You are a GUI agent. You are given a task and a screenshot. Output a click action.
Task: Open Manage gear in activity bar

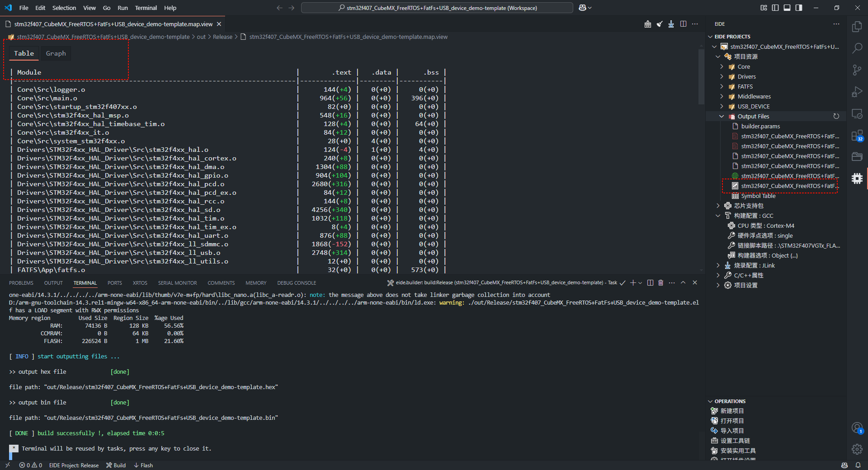click(x=857, y=449)
